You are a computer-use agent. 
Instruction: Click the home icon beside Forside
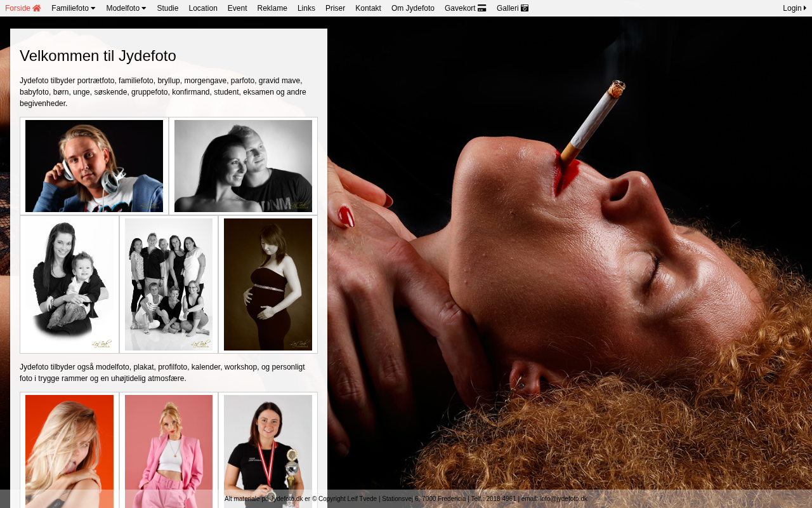(x=37, y=8)
